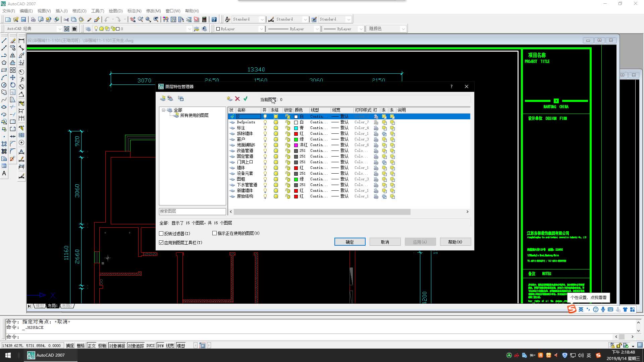Image resolution: width=644 pixels, height=362 pixels.
Task: Click the Layer States Manager icon
Action: [181, 99]
